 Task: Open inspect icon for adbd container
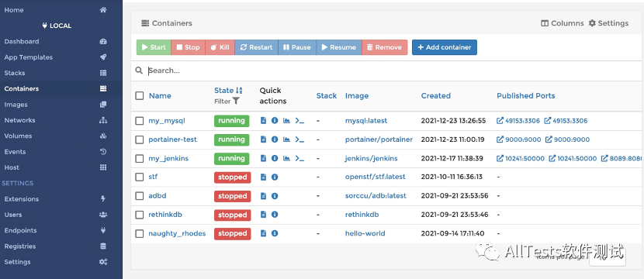pyautogui.click(x=275, y=196)
